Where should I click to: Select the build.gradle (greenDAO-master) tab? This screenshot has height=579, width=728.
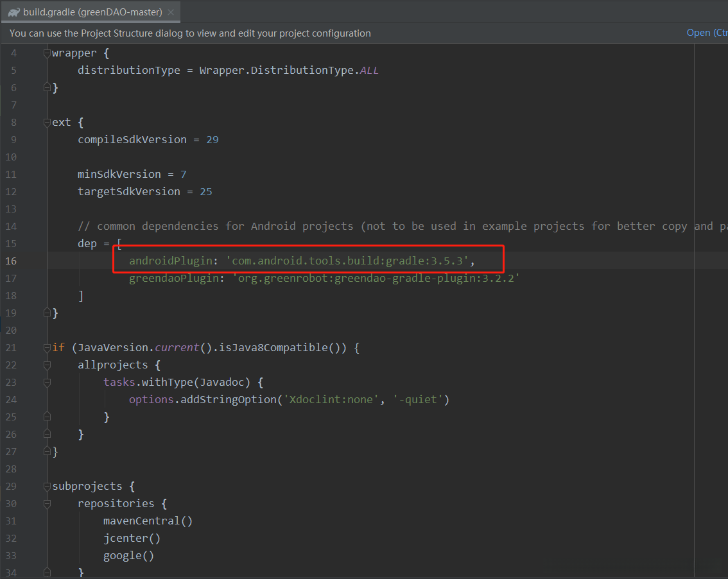[x=91, y=12]
